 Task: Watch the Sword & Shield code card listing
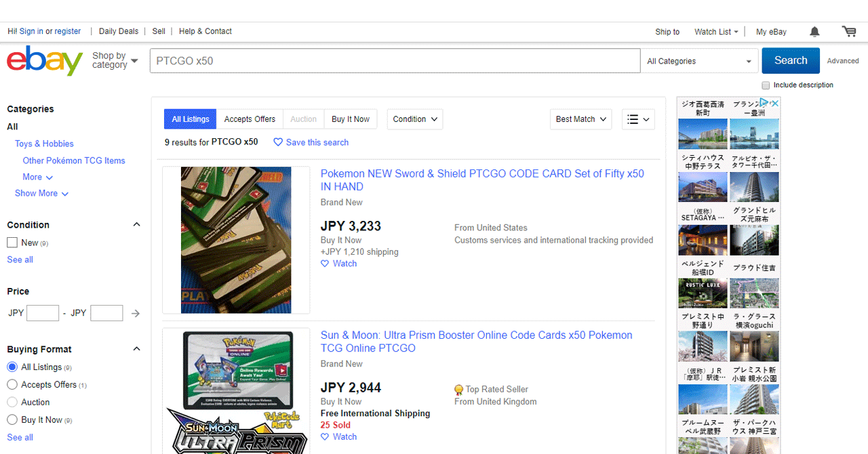pos(339,264)
